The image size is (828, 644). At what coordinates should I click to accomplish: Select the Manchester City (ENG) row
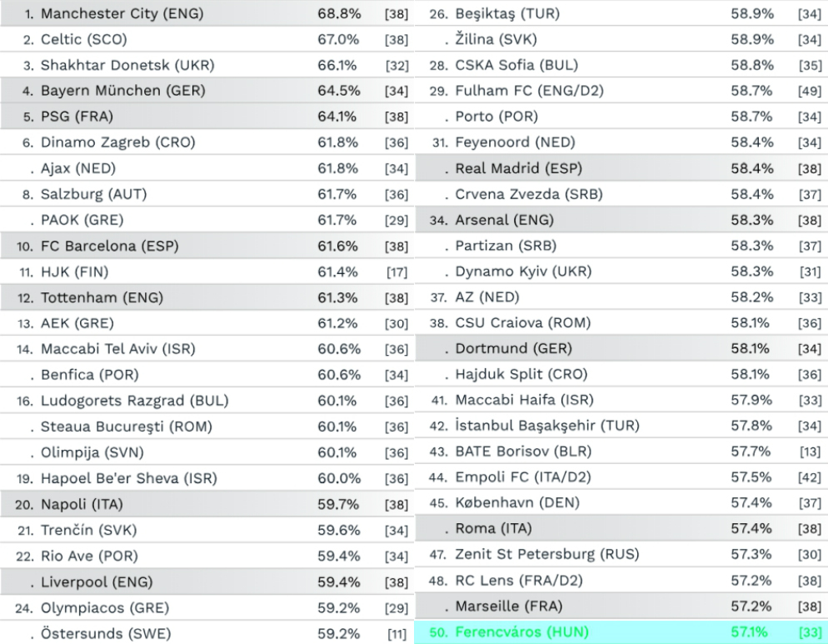(x=207, y=13)
